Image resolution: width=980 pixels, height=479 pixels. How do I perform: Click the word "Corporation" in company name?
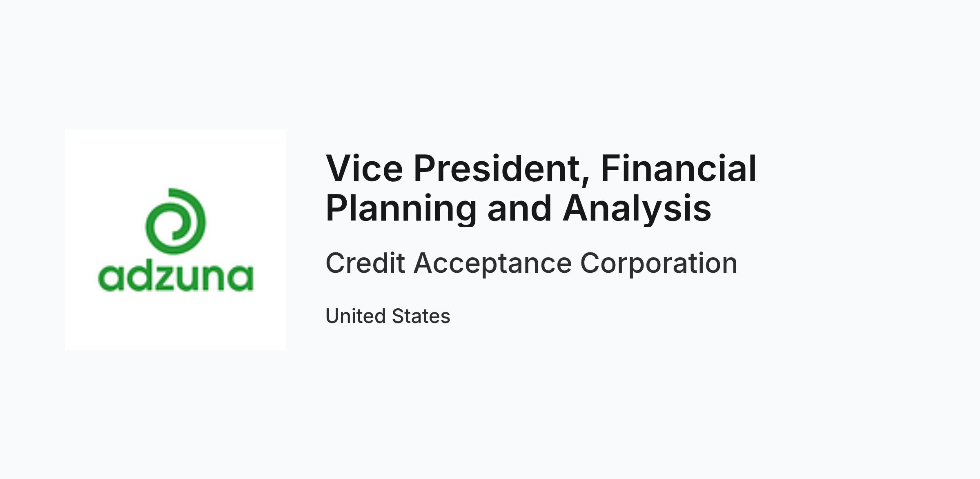659,263
